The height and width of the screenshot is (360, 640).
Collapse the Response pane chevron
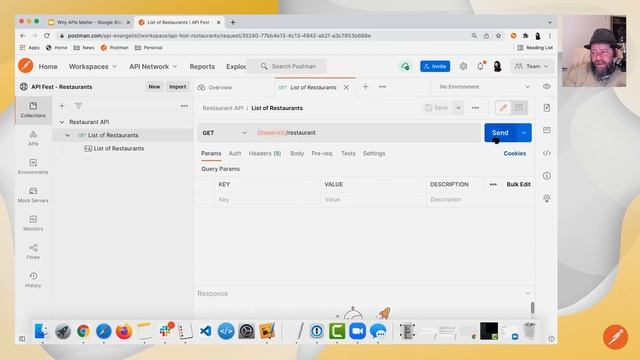pos(528,293)
